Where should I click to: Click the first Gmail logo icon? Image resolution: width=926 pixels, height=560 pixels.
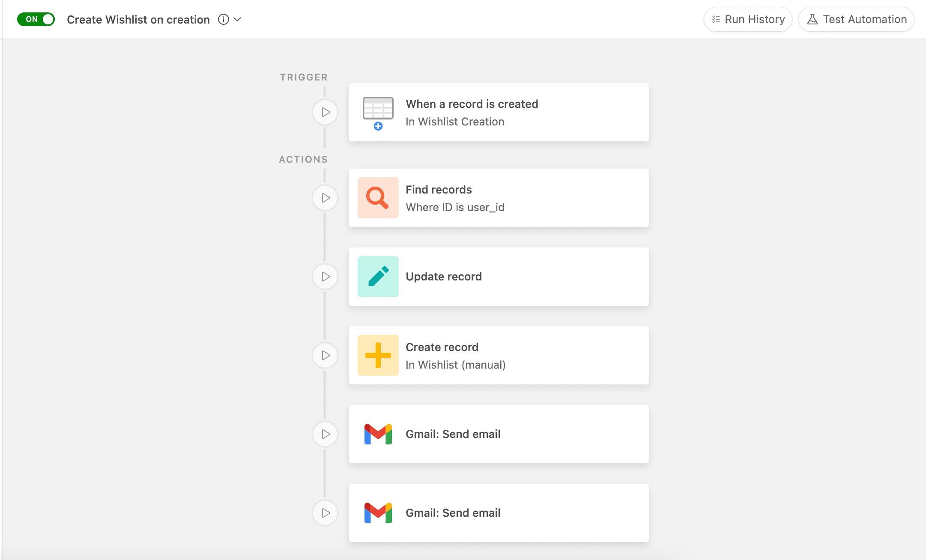[378, 434]
